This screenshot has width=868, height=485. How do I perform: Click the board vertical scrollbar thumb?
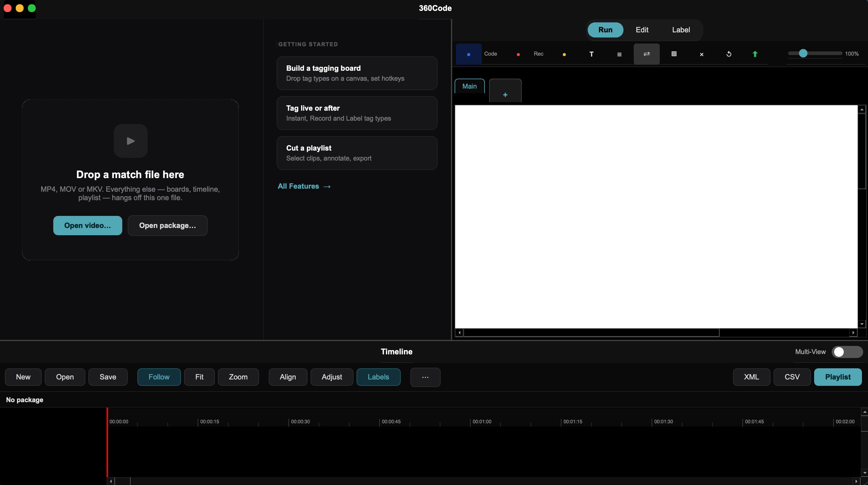tap(862, 151)
